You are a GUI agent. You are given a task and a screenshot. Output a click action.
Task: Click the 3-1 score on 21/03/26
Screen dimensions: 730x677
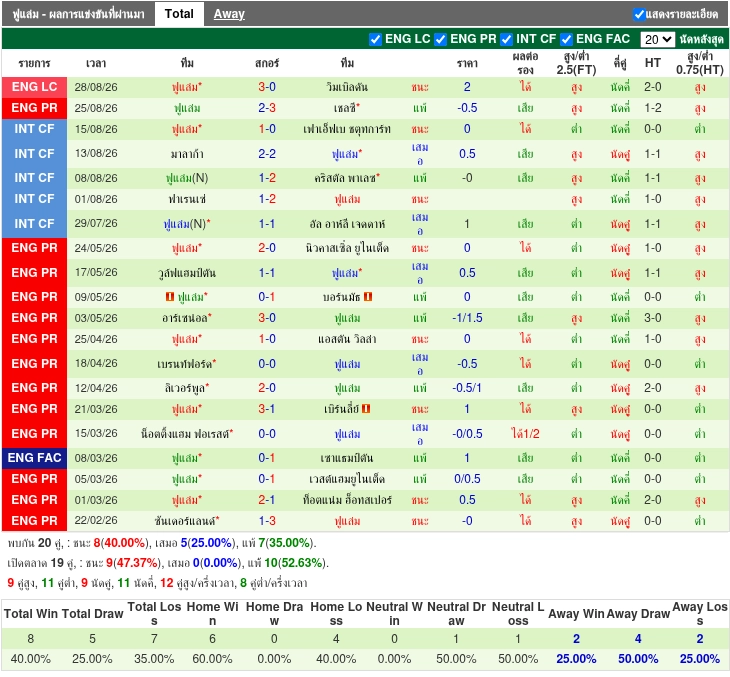point(267,409)
